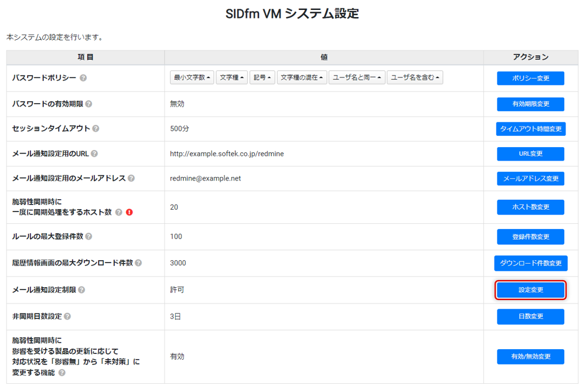Click the 日数変更 button
586x392 pixels.
click(x=530, y=316)
